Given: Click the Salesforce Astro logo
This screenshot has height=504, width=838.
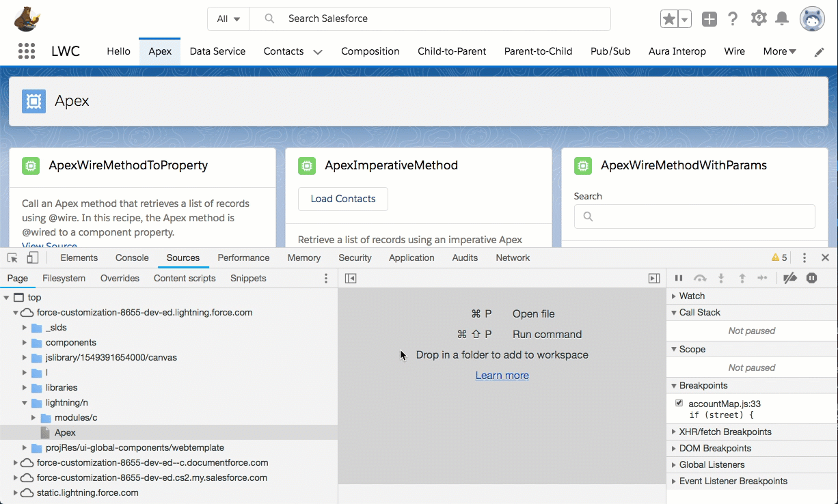Looking at the screenshot, I should (x=27, y=19).
